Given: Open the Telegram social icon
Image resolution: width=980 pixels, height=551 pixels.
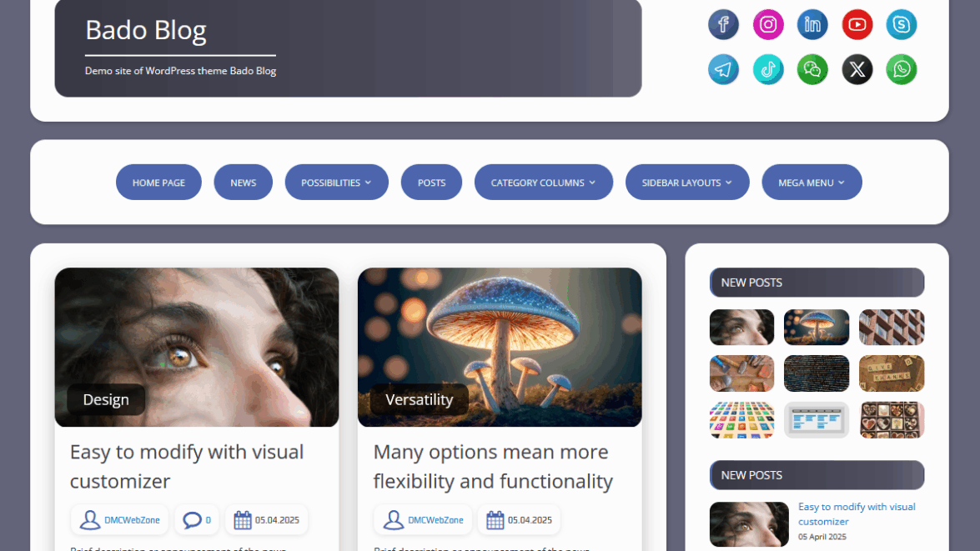Looking at the screenshot, I should [x=723, y=69].
